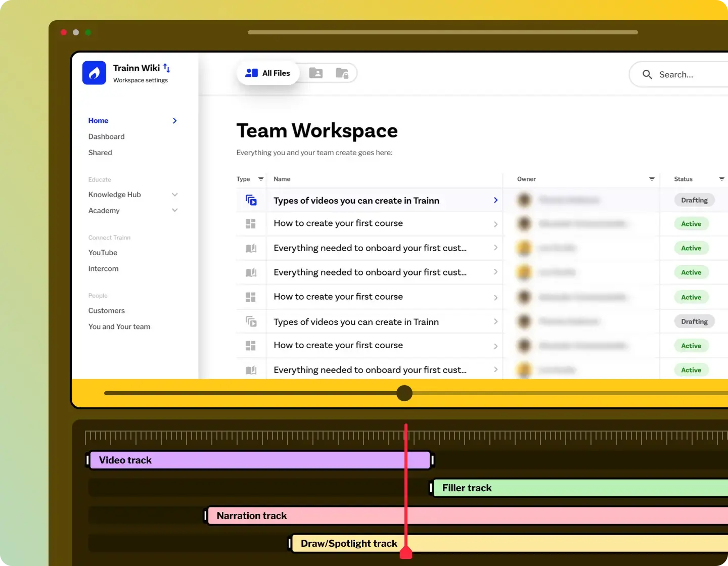This screenshot has height=566, width=728.
Task: Click the Home link in the sidebar
Action: [x=98, y=121]
